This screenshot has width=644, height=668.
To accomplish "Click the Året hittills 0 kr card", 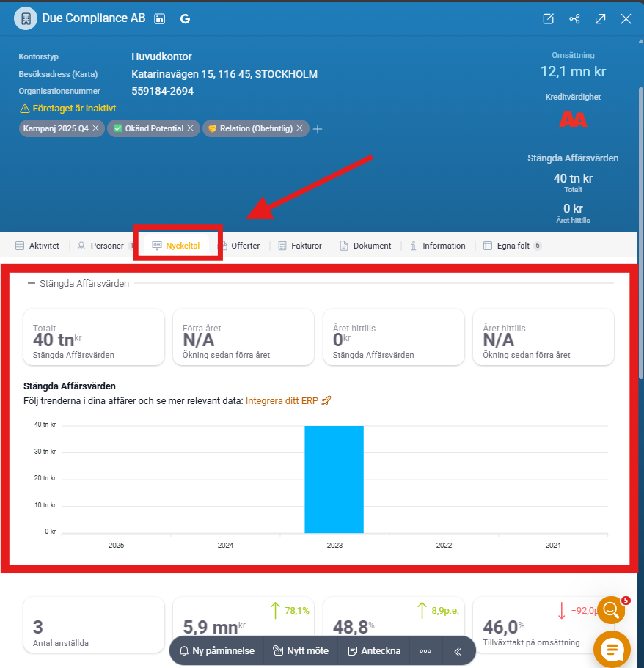I will click(394, 337).
